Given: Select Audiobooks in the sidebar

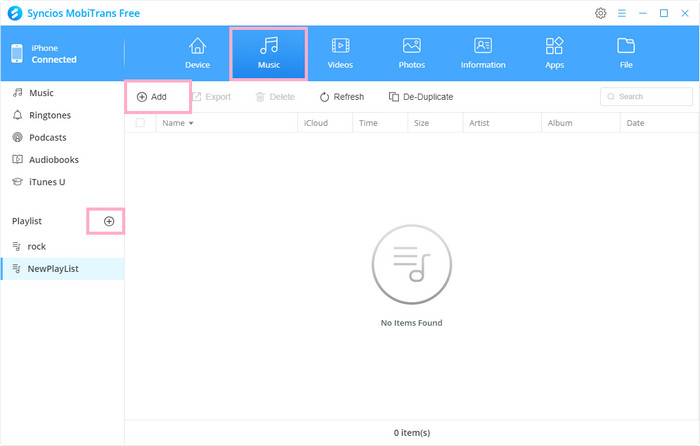Looking at the screenshot, I should (62, 160).
